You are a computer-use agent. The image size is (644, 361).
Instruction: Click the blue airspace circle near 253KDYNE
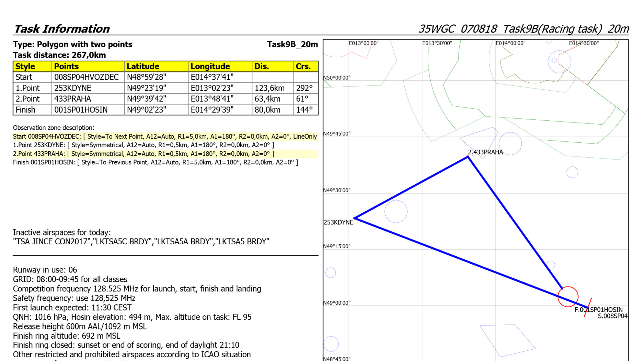[396, 211]
